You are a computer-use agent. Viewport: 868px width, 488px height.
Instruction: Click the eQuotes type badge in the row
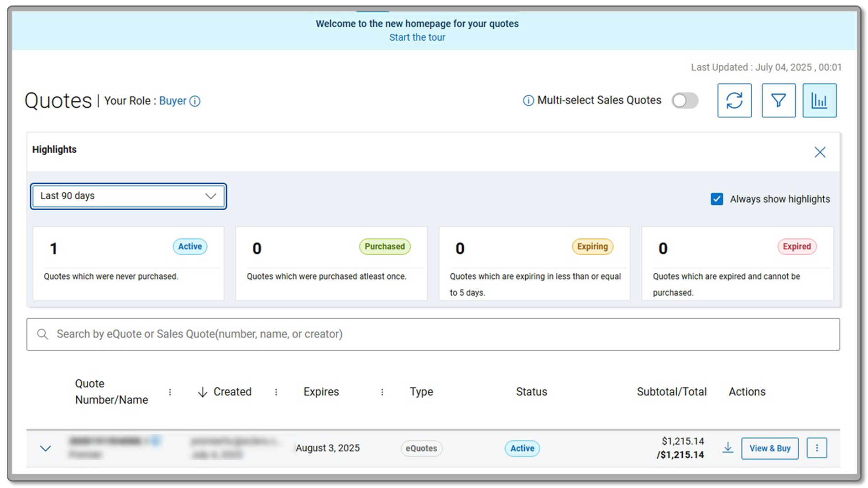tap(422, 448)
